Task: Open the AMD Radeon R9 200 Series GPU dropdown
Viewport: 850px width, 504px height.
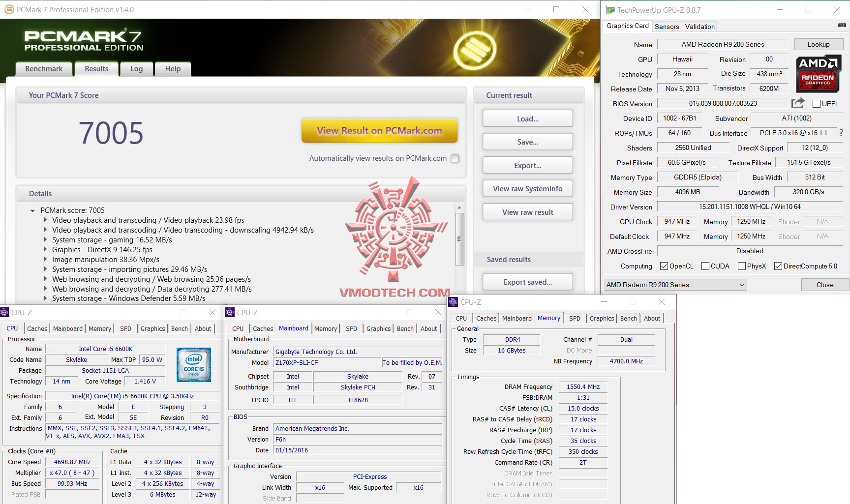Action: (675, 285)
